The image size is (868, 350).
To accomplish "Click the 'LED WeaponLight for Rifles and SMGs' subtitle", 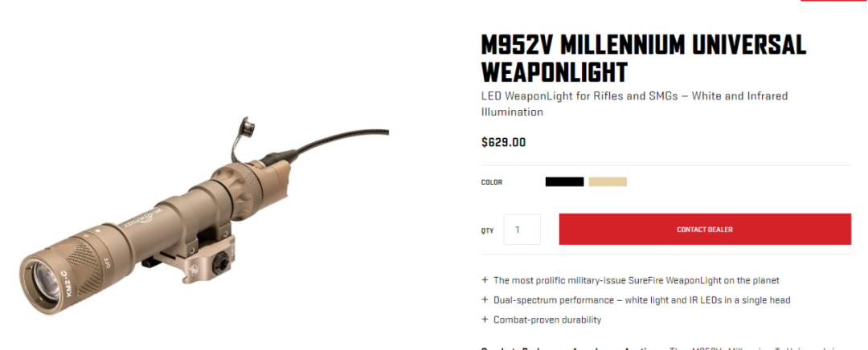I will (634, 104).
